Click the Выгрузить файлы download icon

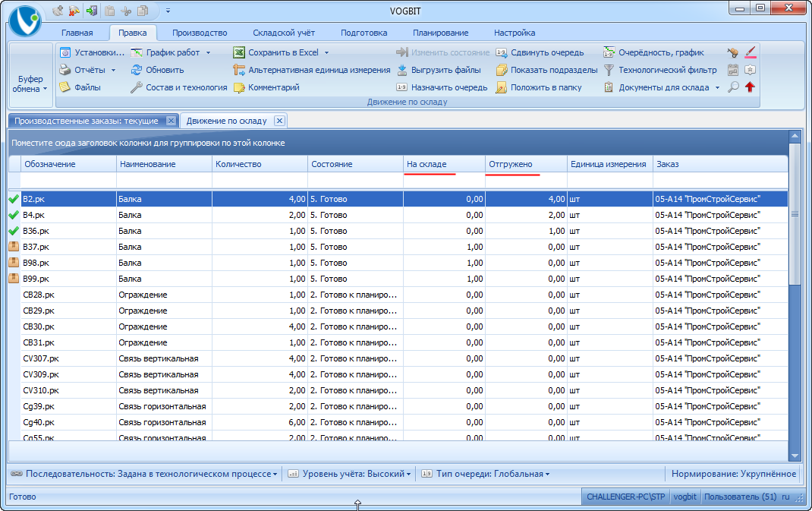(402, 70)
